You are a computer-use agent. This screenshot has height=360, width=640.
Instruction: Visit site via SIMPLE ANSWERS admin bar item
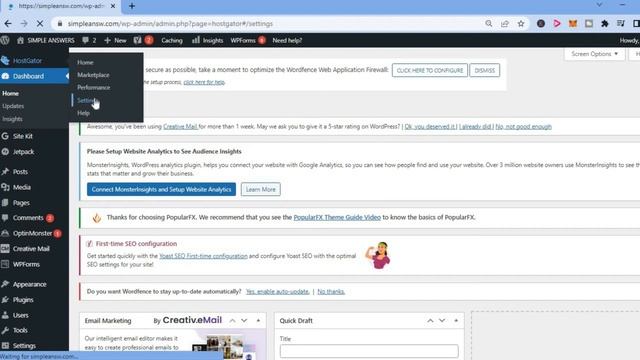(x=46, y=40)
